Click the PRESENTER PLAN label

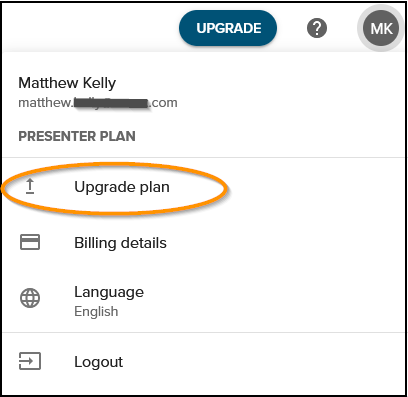click(77, 136)
